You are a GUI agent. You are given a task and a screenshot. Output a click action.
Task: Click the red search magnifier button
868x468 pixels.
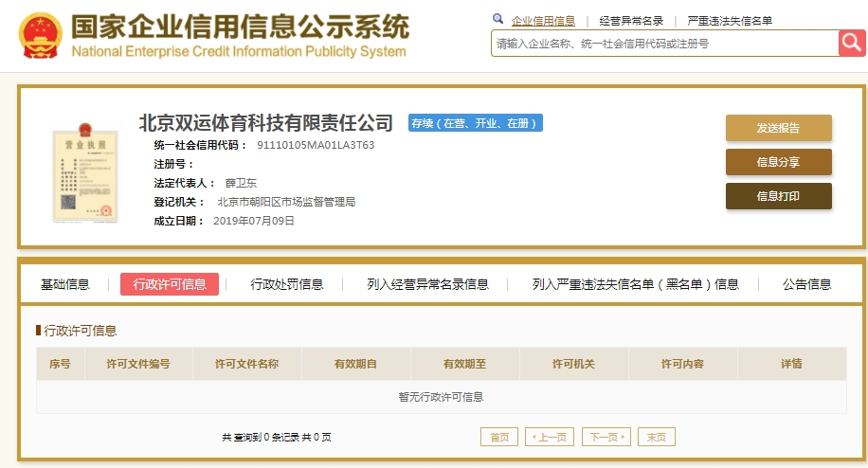tap(852, 44)
